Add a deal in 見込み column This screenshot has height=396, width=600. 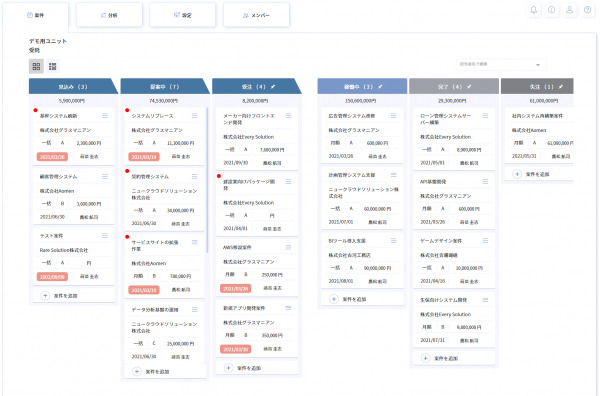pos(73,296)
